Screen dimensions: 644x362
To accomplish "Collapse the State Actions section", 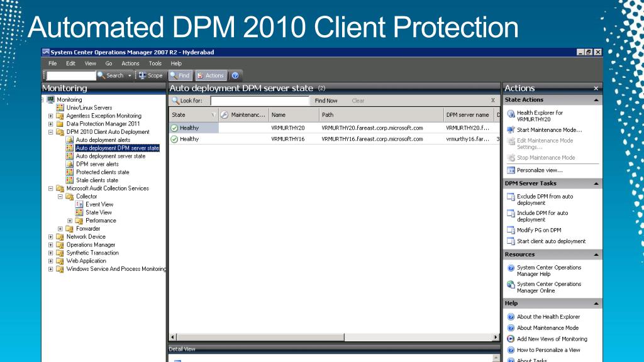I will pyautogui.click(x=596, y=100).
